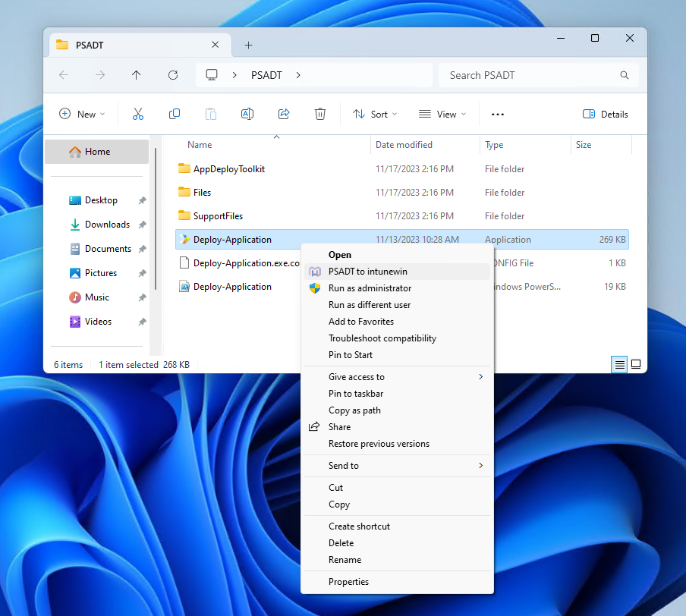Refresh the PSADT folder view
Image resolution: width=686 pixels, height=616 pixels.
(x=173, y=75)
